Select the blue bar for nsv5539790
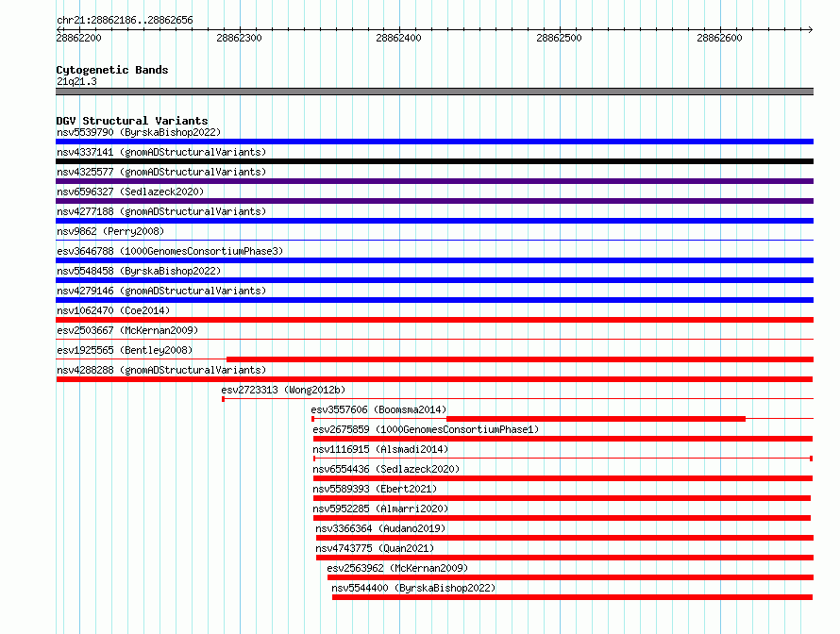Image resolution: width=840 pixels, height=634 pixels. tap(434, 142)
